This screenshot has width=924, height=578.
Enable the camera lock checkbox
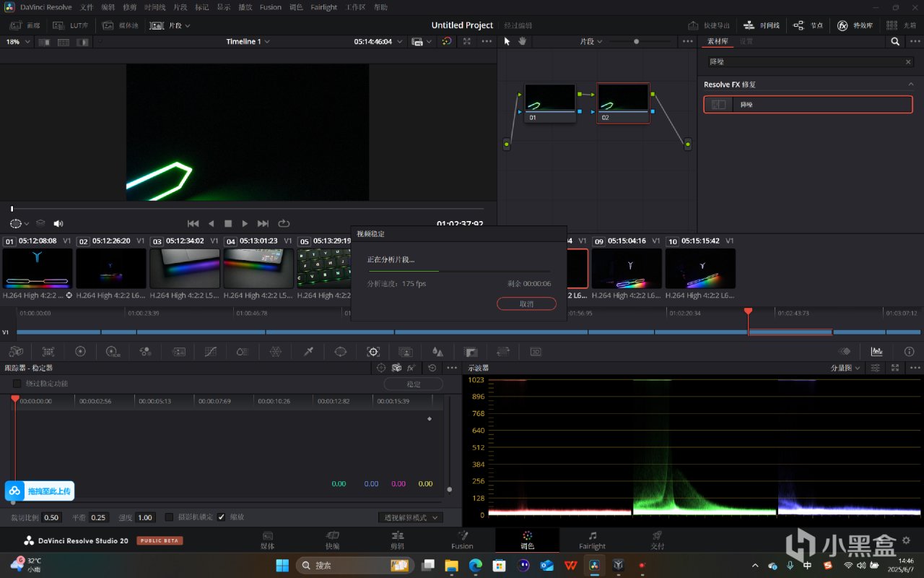pos(170,517)
